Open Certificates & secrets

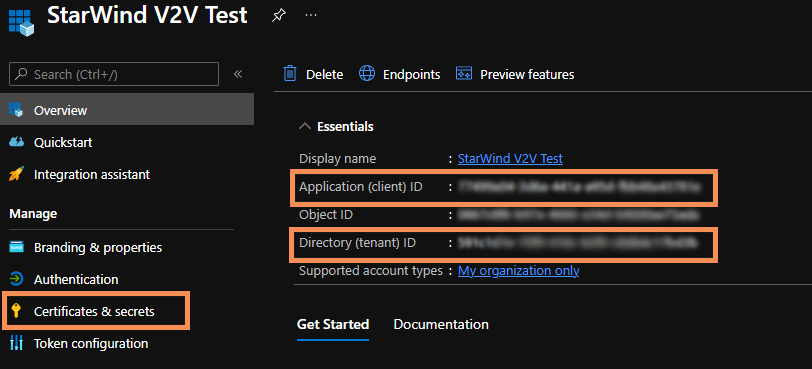[94, 312]
